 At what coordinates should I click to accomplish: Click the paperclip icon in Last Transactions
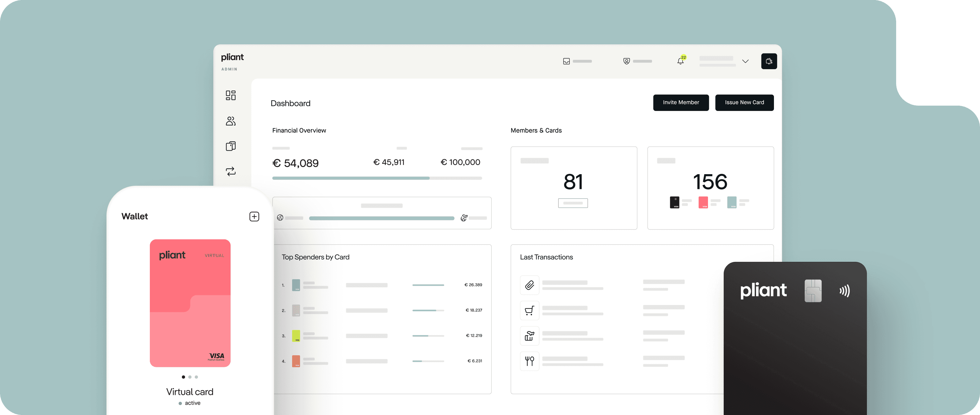pos(529,285)
